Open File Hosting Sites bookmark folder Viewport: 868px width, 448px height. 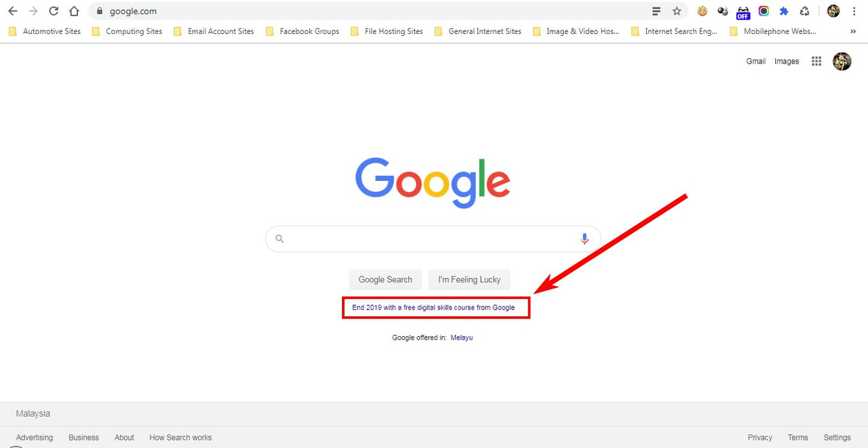387,31
